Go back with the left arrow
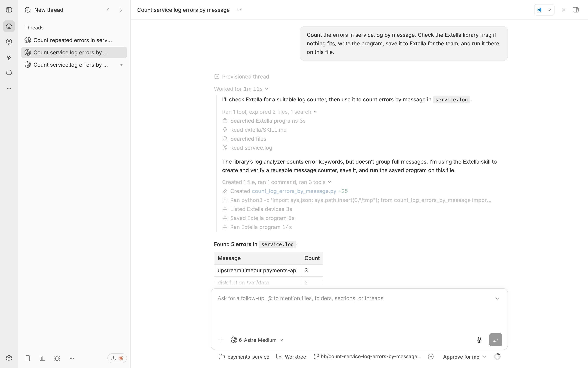Image resolution: width=588 pixels, height=368 pixels. point(108,10)
